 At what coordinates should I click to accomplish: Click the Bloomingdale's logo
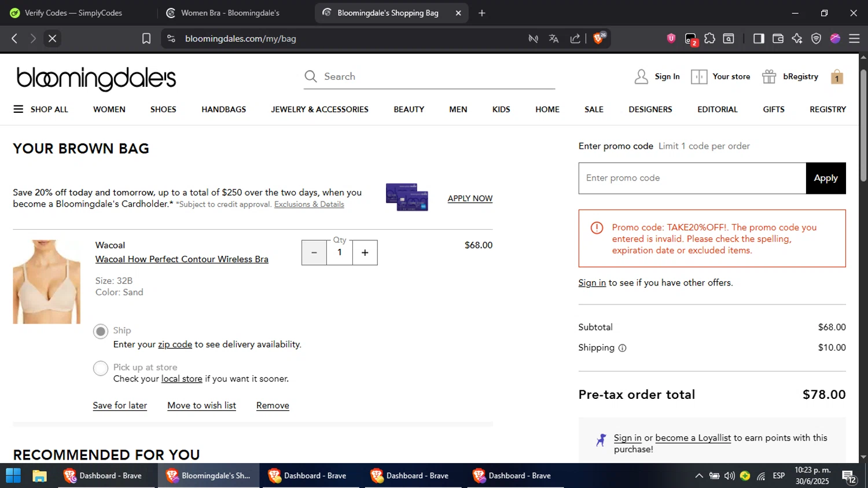(x=97, y=79)
